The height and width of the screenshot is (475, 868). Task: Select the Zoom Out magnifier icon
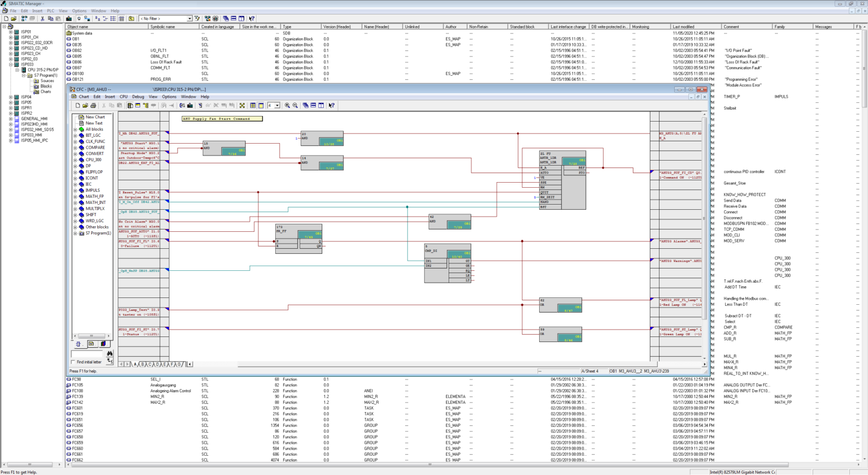[x=296, y=105]
